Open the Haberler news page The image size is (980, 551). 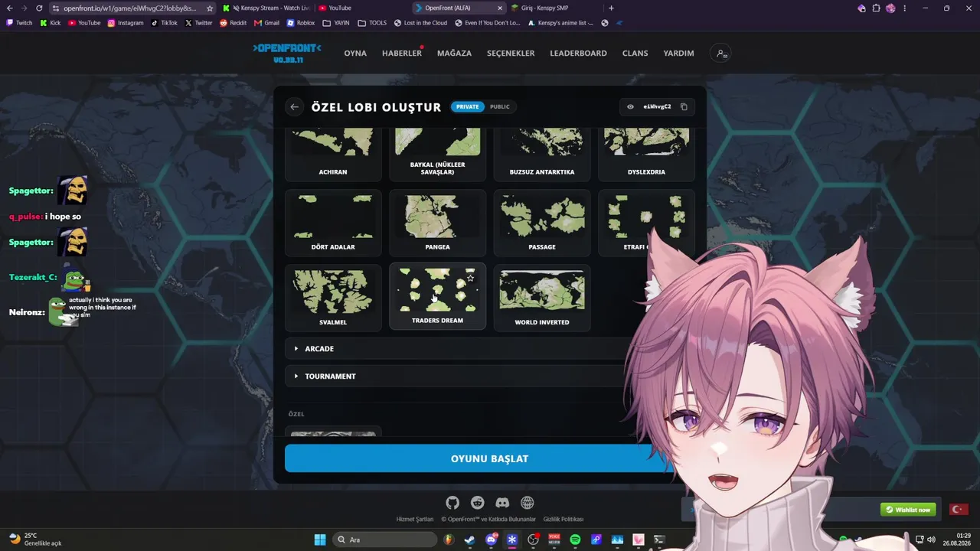pyautogui.click(x=402, y=54)
